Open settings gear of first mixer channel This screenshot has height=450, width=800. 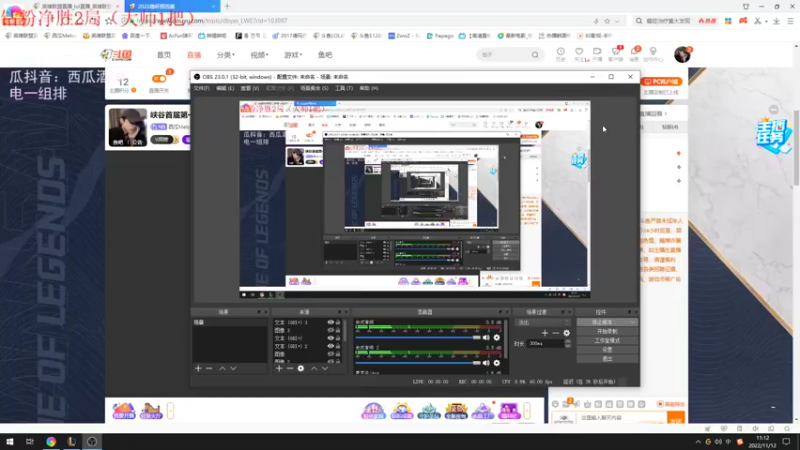click(496, 337)
